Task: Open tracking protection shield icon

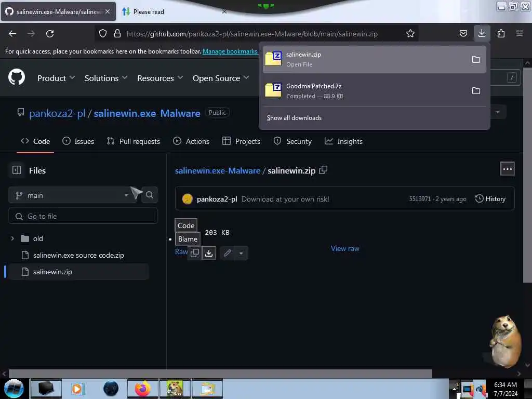Action: tap(103, 33)
